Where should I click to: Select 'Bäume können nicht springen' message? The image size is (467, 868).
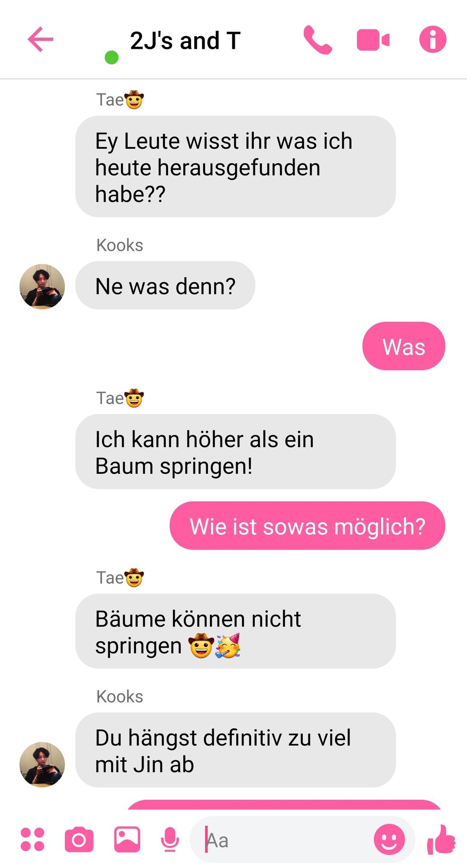(x=236, y=631)
